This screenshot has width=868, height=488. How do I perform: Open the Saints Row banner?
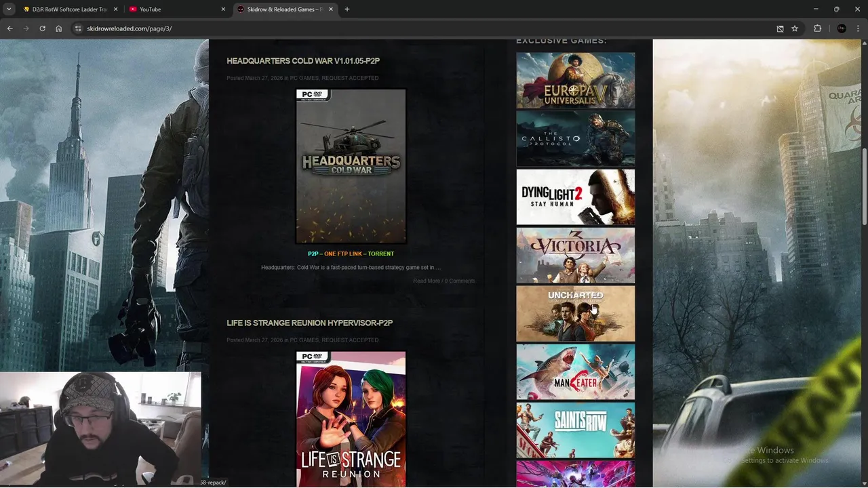[576, 430]
